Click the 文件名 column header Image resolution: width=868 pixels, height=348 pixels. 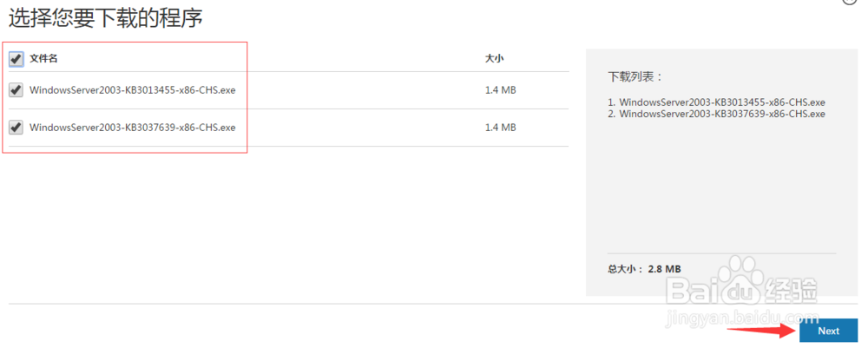[x=43, y=59]
